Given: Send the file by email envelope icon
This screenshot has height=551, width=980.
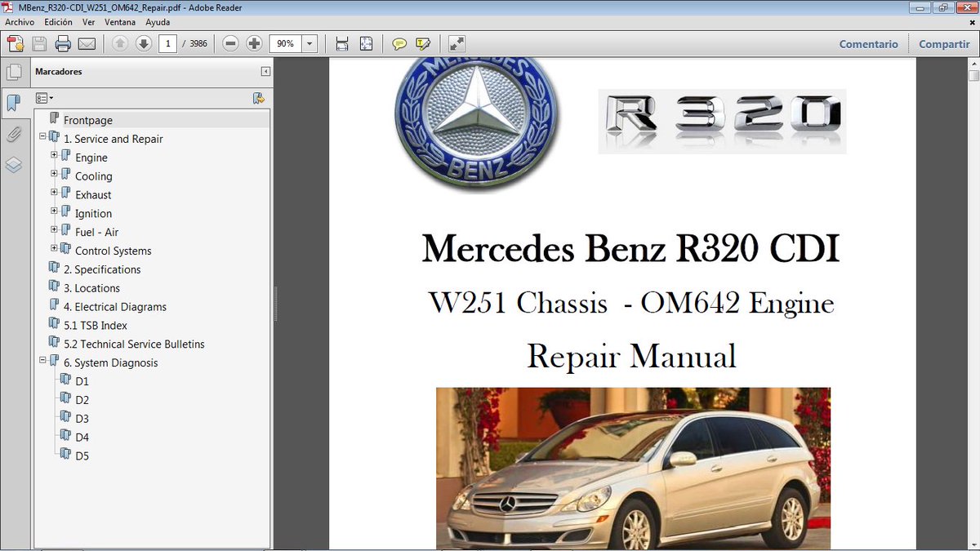Looking at the screenshot, I should 87,43.
